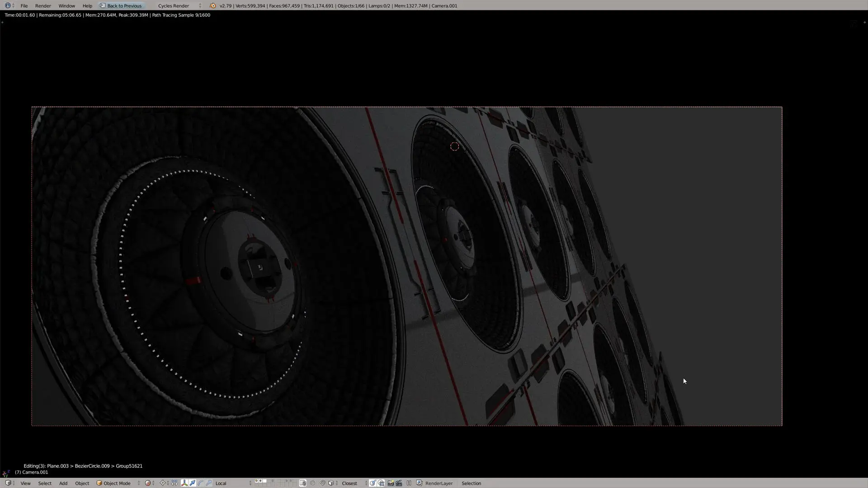
Task: Open the Object Mode dropdown
Action: (x=118, y=483)
